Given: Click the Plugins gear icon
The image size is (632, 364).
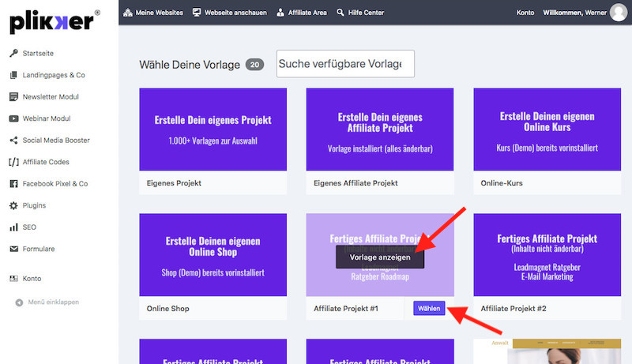Looking at the screenshot, I should click(13, 205).
